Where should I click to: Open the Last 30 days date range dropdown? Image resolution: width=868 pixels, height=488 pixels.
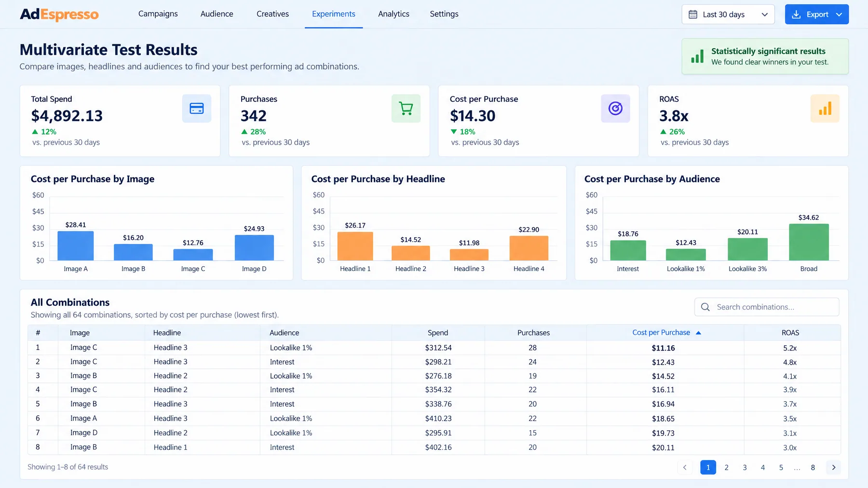pos(728,14)
